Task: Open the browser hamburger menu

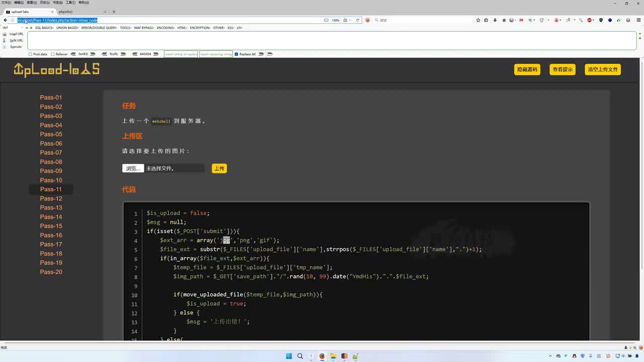Action: click(x=639, y=20)
